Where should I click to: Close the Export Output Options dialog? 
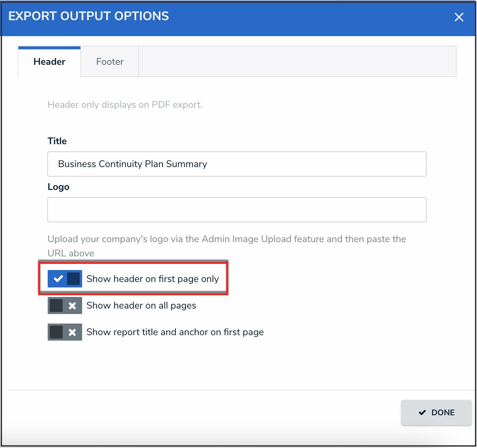tap(459, 17)
